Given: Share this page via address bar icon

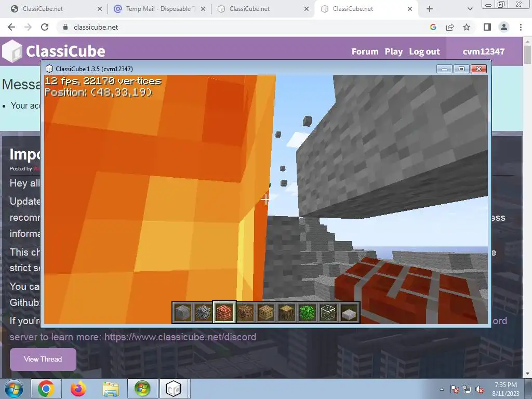Looking at the screenshot, I should pyautogui.click(x=450, y=27).
